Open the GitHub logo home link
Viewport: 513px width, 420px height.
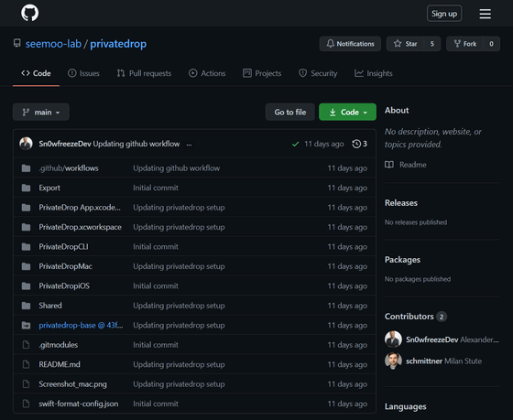(29, 13)
